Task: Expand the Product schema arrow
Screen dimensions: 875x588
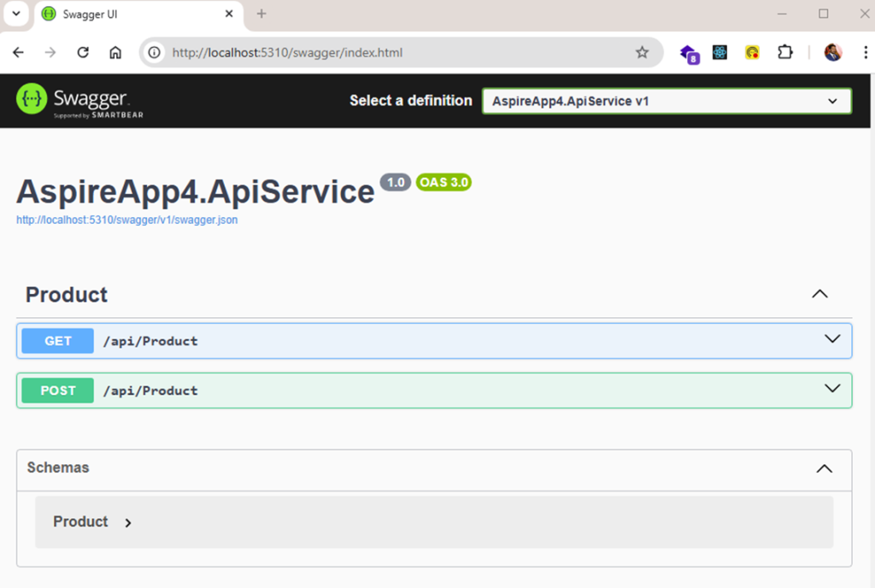Action: coord(128,523)
